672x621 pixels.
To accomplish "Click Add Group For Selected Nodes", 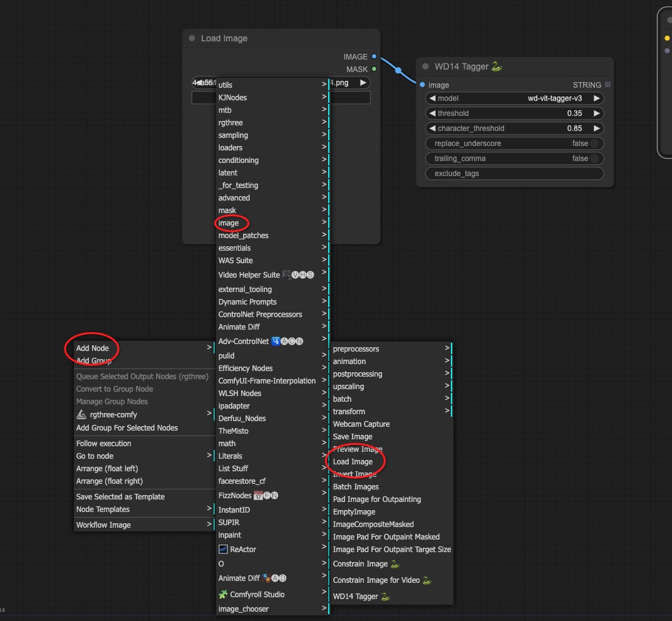I will pos(127,428).
